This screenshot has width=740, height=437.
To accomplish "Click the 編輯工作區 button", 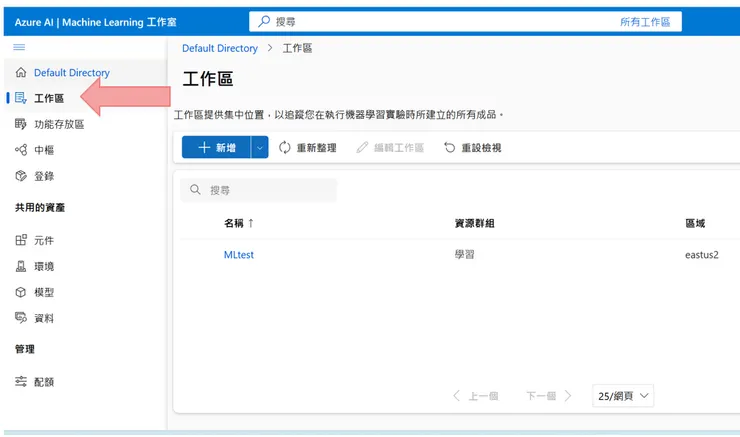I will pos(390,147).
